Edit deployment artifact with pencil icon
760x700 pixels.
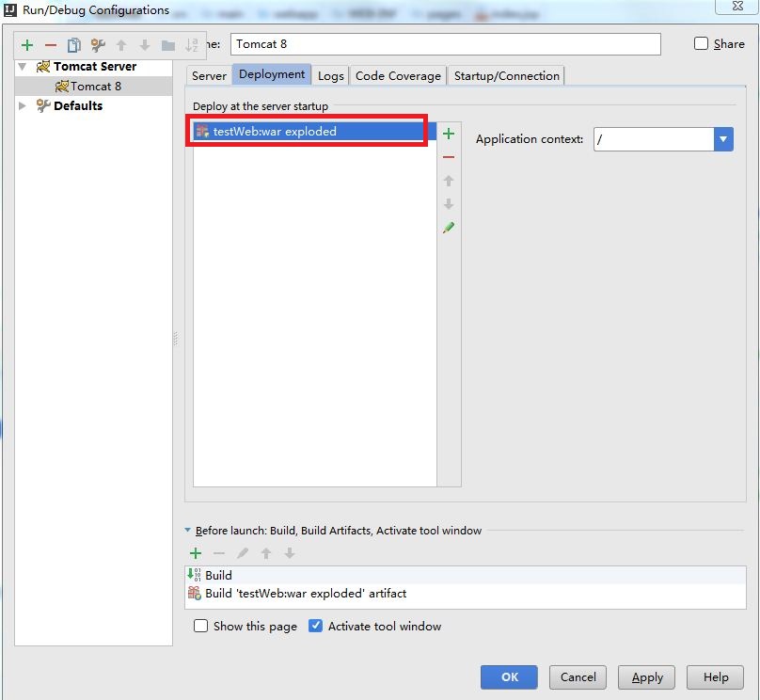[449, 228]
